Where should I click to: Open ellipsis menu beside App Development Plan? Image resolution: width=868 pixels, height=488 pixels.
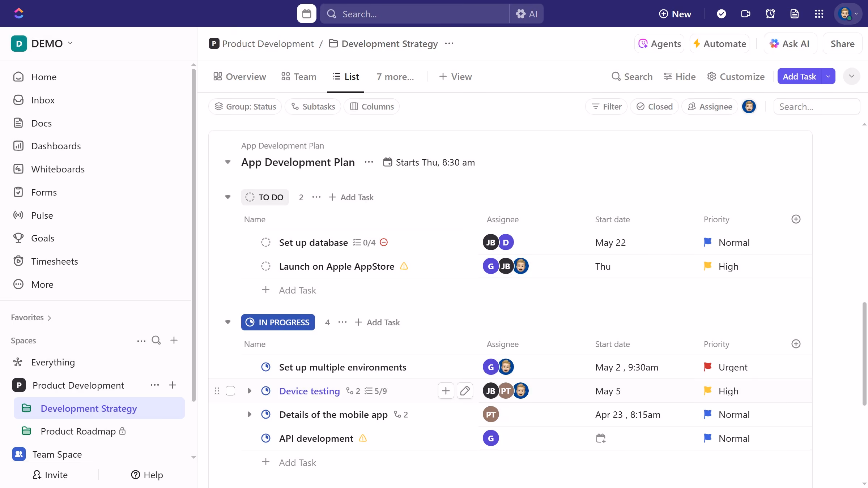369,162
